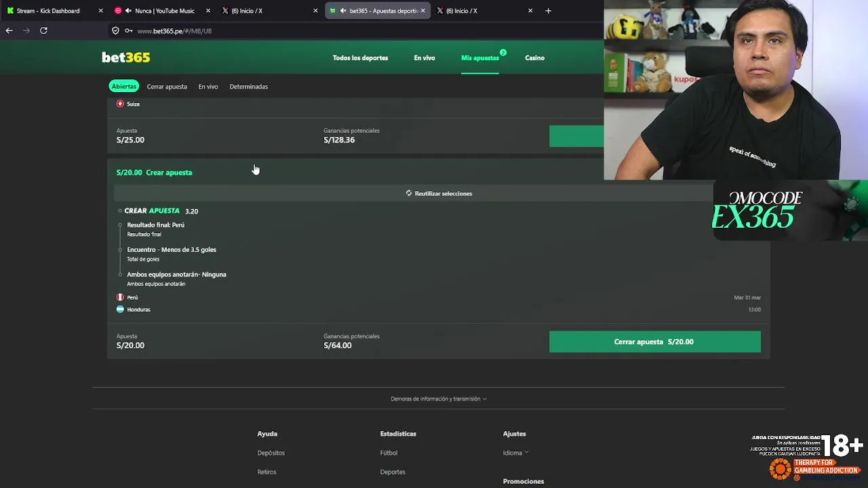This screenshot has height=488, width=868.
Task: Click the Mar 31 mar match date
Action: (747, 298)
